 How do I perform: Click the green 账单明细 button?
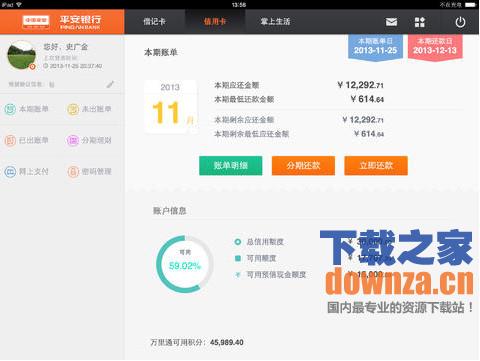(x=231, y=166)
